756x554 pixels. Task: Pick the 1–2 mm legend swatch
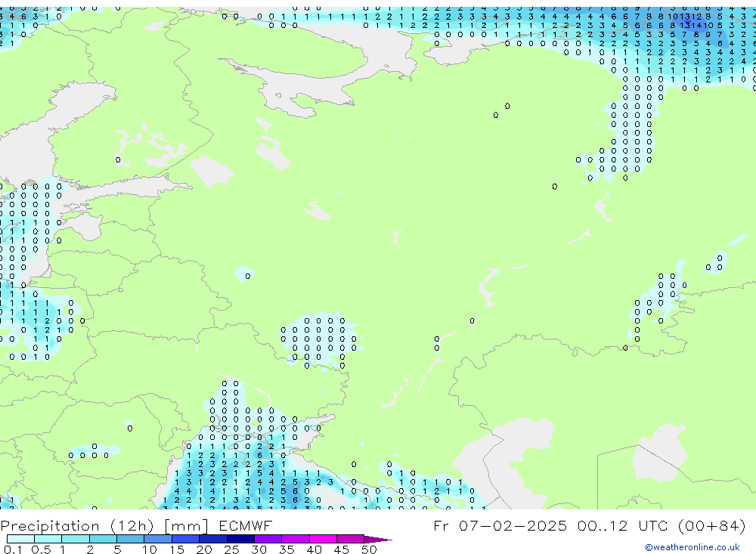click(x=75, y=539)
